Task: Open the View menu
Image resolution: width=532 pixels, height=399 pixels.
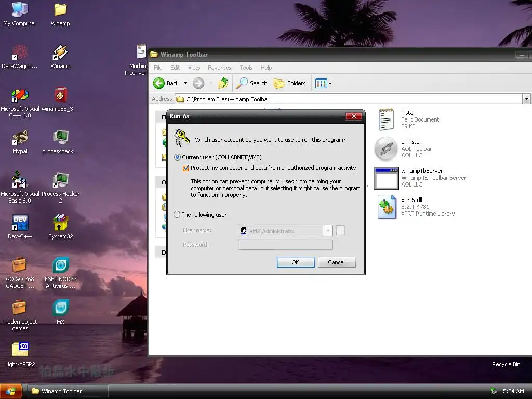Action: [x=194, y=68]
